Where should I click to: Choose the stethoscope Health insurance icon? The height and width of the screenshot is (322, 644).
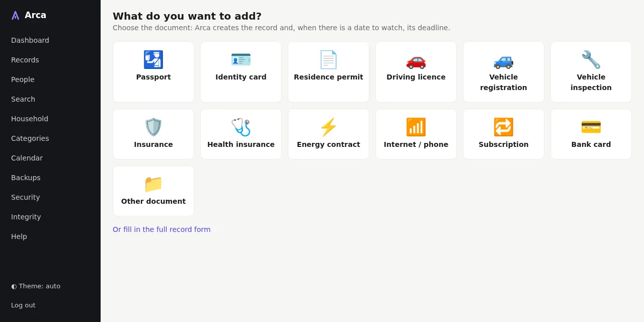pos(241,127)
